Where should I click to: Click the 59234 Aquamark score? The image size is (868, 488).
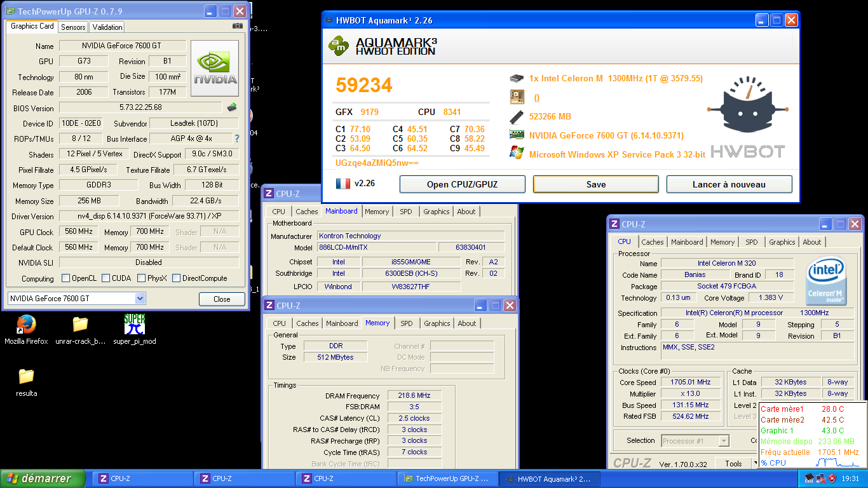[x=364, y=85]
